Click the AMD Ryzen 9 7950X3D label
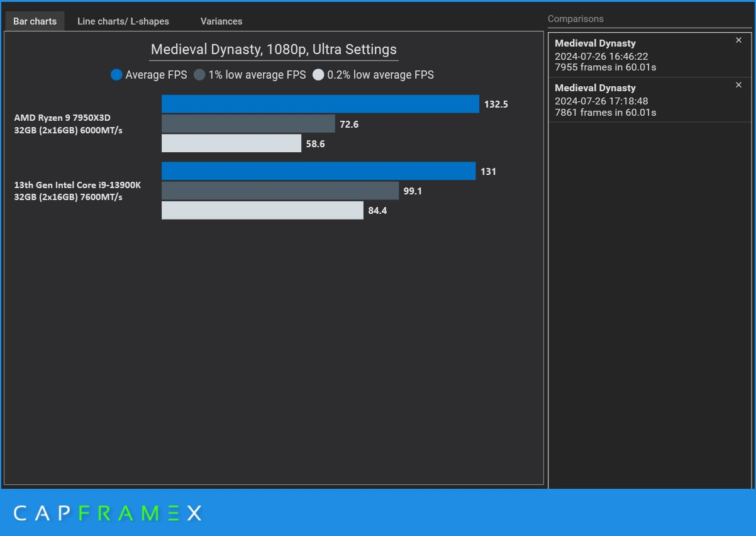 (62, 118)
